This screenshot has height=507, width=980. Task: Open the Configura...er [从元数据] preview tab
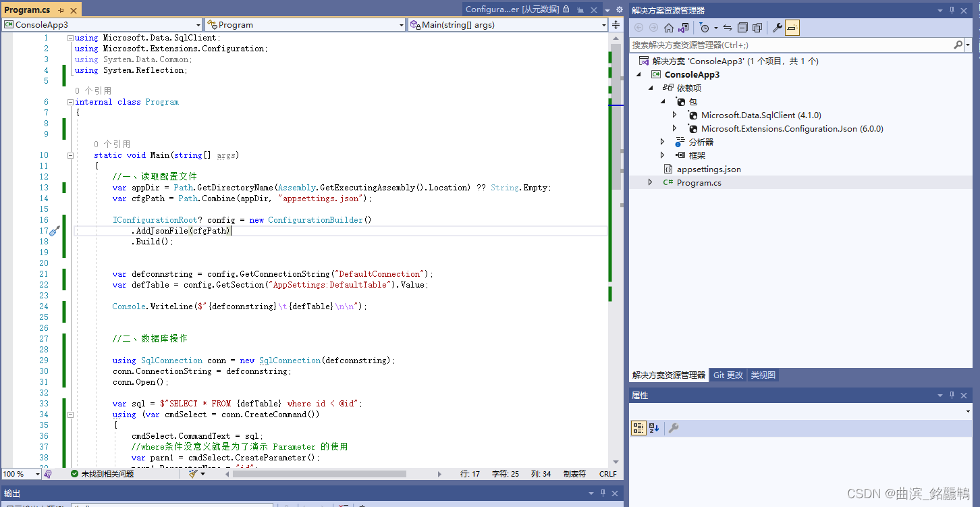(x=512, y=9)
